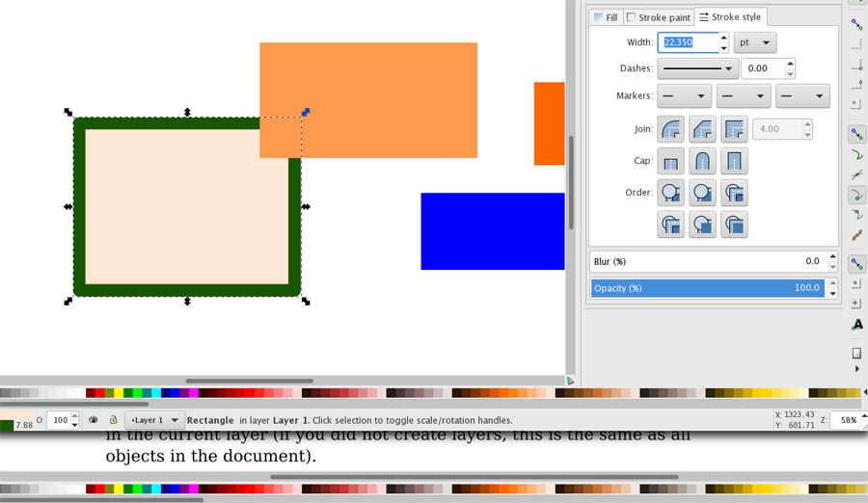
Task: Increase stroke Width with up arrow
Action: pyautogui.click(x=723, y=38)
